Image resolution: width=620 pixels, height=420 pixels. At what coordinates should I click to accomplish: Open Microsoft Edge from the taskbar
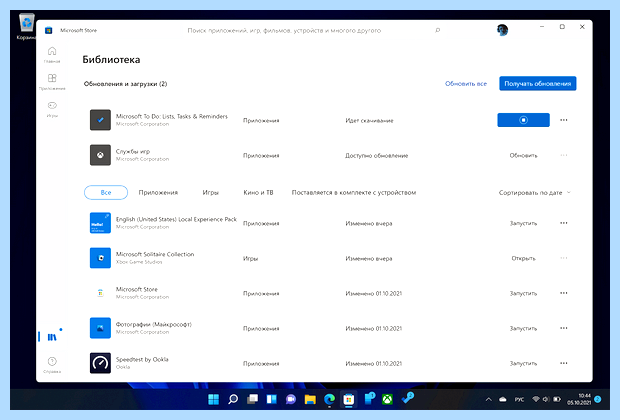pos(329,399)
